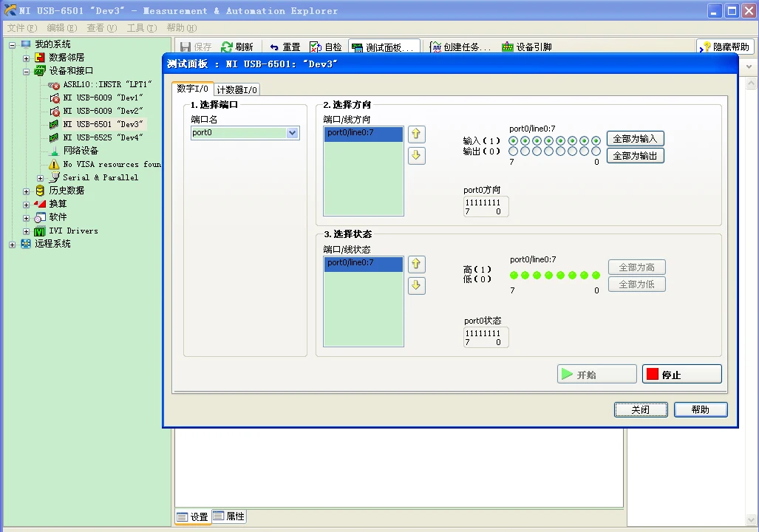
Task: Click 全部为输出 button
Action: pos(635,156)
